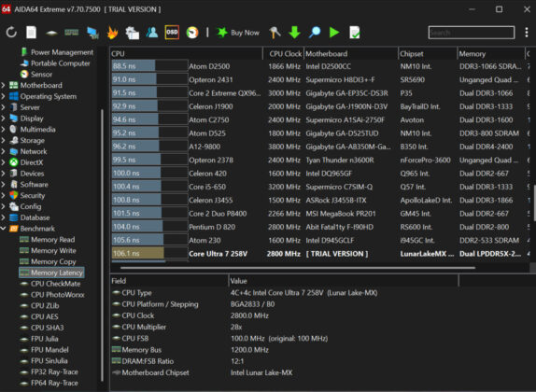Screen dimensions: 536x392
Task: Open CPU AES benchmark
Action: [39, 316]
